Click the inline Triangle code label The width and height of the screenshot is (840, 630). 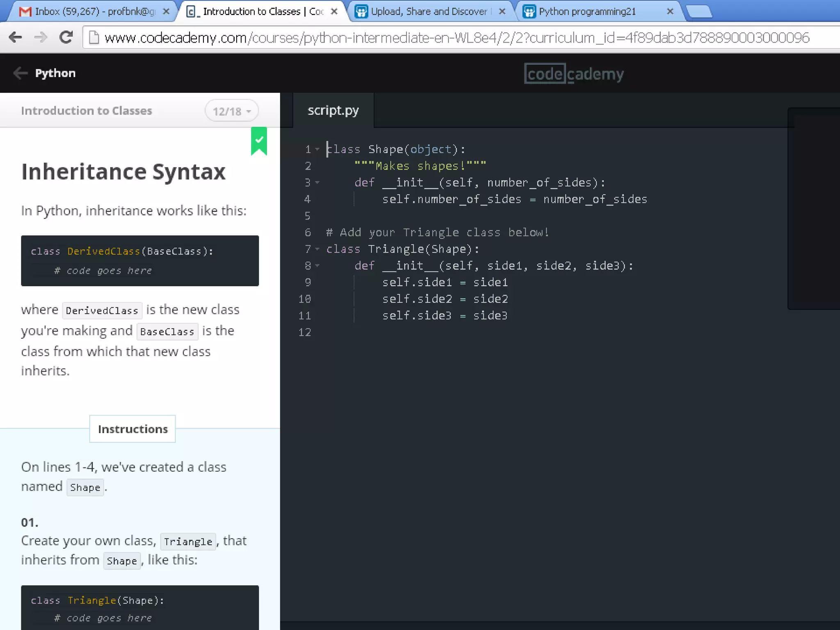pyautogui.click(x=188, y=541)
